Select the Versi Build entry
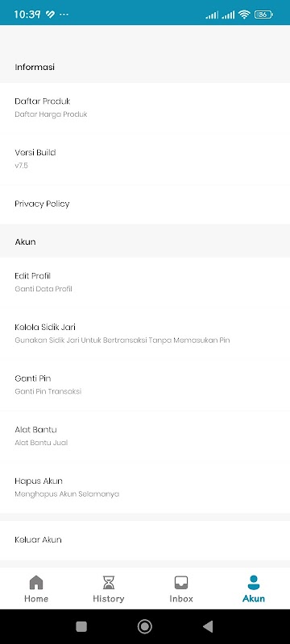 point(145,159)
